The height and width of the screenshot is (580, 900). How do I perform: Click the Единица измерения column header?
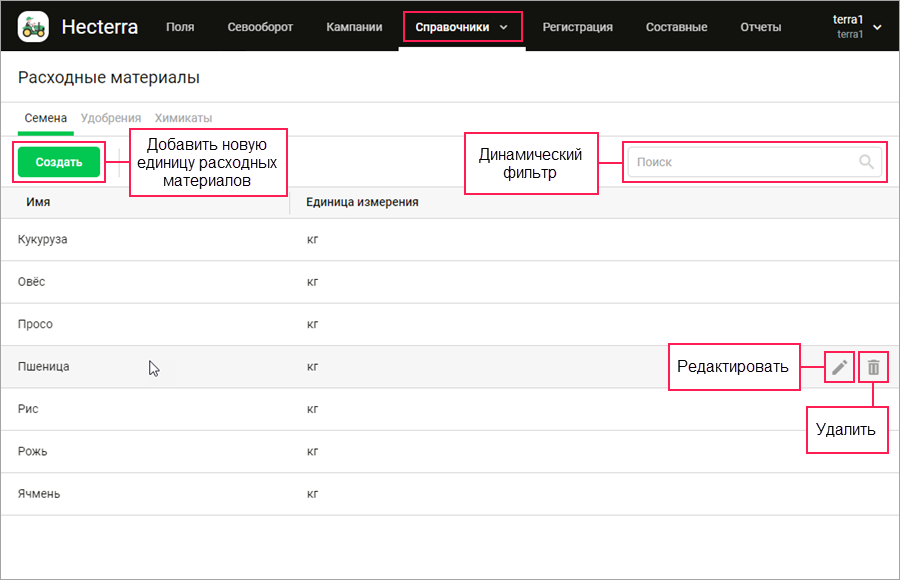point(362,202)
